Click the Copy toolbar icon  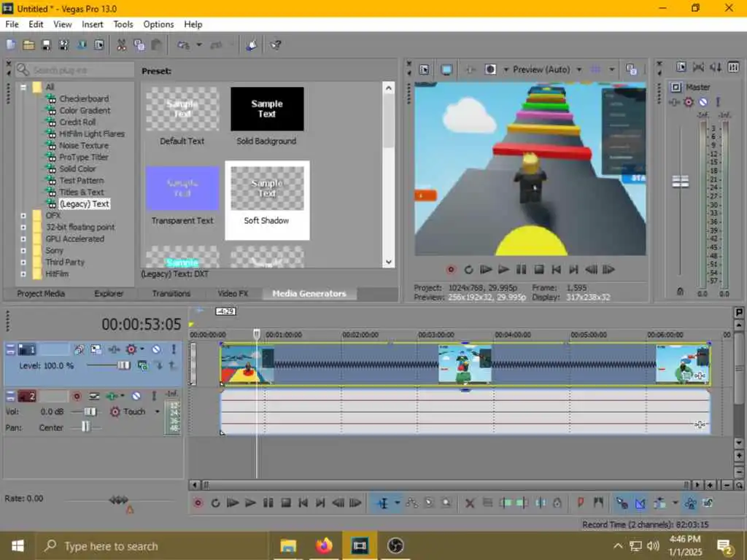click(139, 44)
